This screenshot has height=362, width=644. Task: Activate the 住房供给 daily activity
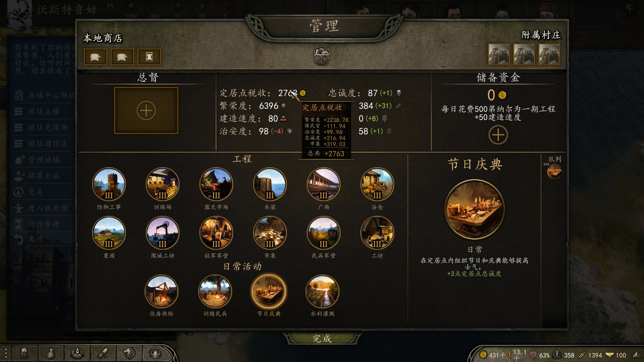click(x=161, y=292)
